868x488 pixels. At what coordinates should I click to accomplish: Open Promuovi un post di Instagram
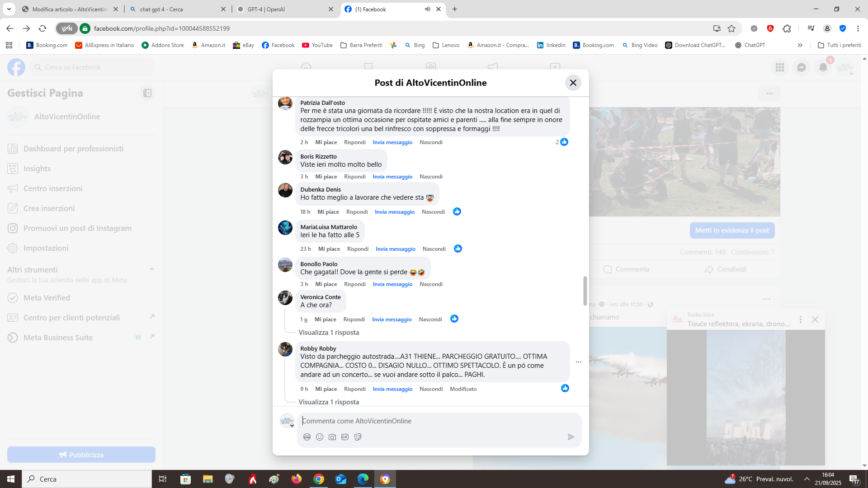coord(81,228)
